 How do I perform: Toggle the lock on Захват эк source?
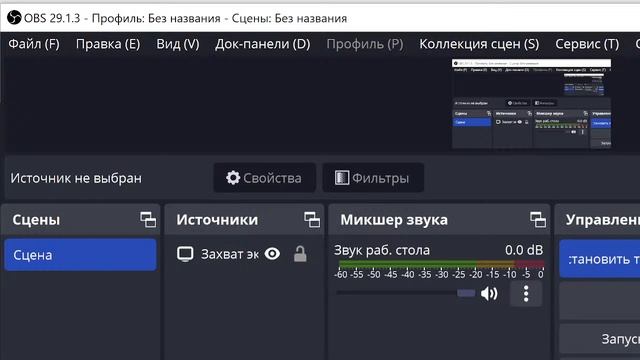point(300,254)
